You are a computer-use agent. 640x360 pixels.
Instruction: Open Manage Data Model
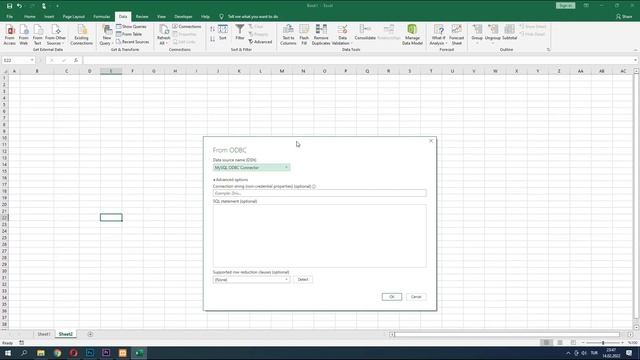click(x=412, y=34)
